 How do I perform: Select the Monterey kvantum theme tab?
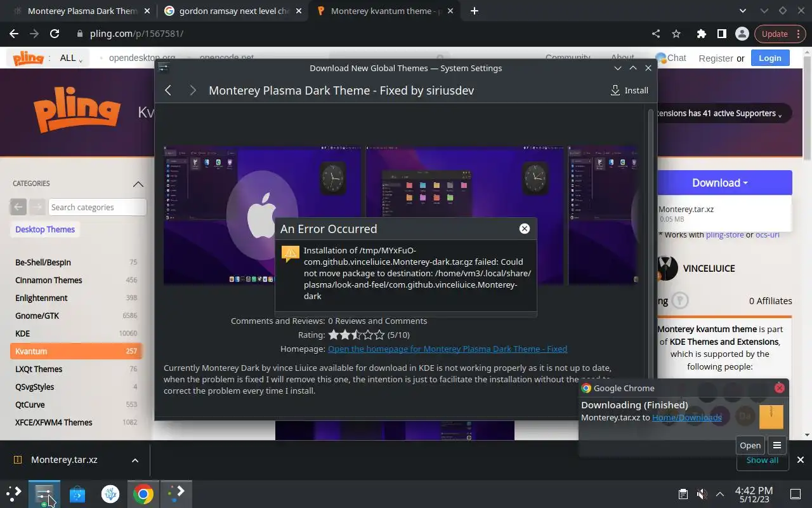tap(386, 11)
